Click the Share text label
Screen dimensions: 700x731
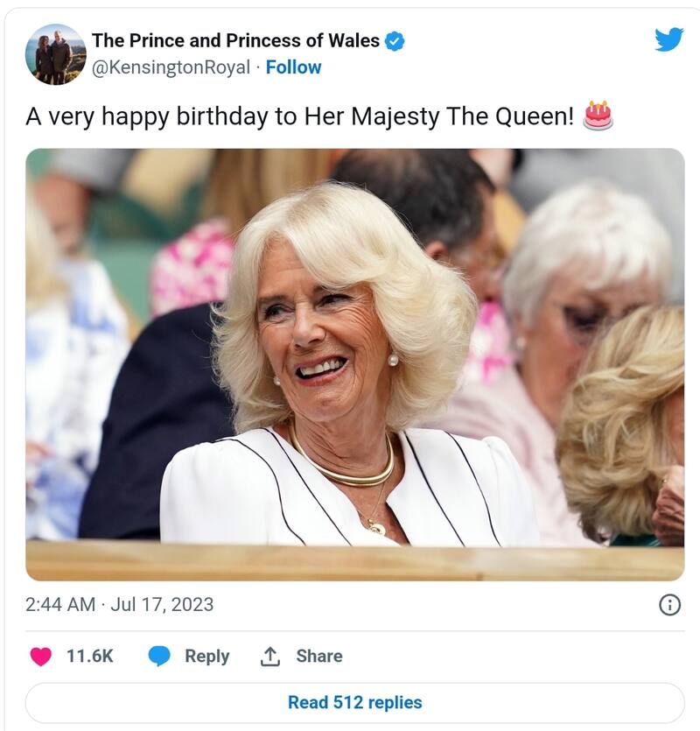318,656
